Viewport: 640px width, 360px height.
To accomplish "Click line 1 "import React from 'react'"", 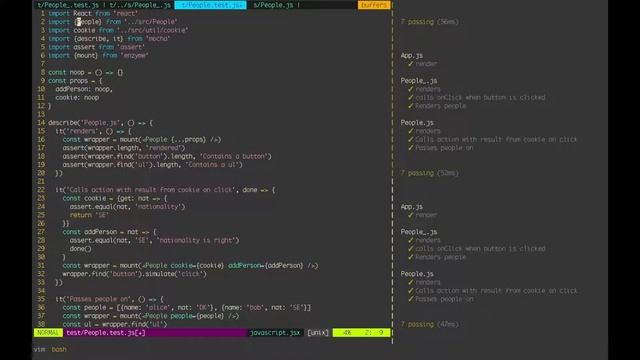I will click(93, 13).
